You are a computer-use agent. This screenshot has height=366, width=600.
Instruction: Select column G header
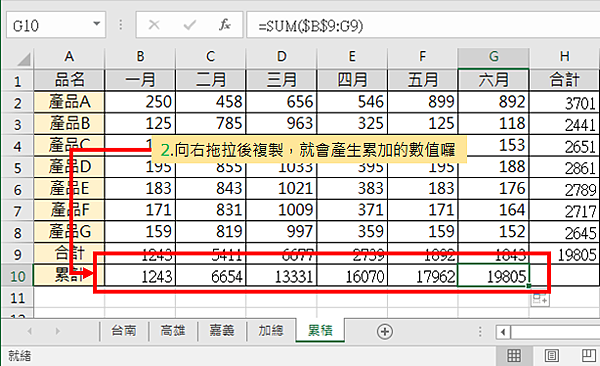click(494, 57)
